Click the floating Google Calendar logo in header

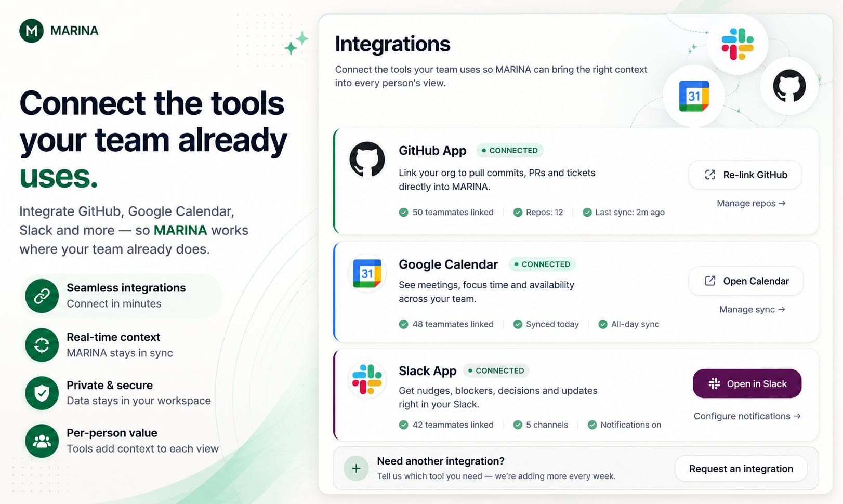pyautogui.click(x=694, y=96)
